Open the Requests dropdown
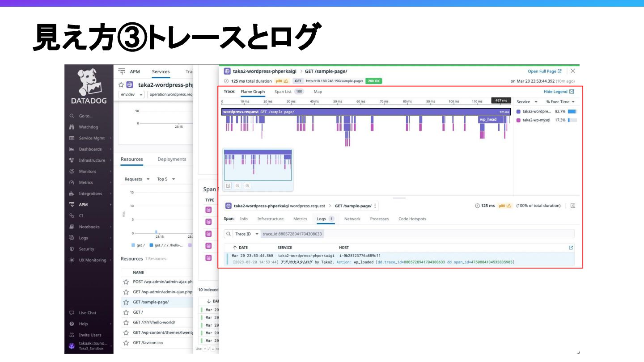This screenshot has height=362, width=644. point(137,179)
